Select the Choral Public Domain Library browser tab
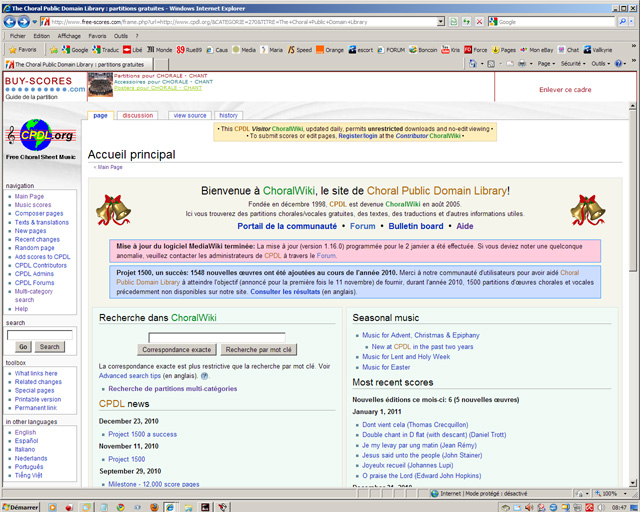This screenshot has height=512, width=640. (x=78, y=65)
